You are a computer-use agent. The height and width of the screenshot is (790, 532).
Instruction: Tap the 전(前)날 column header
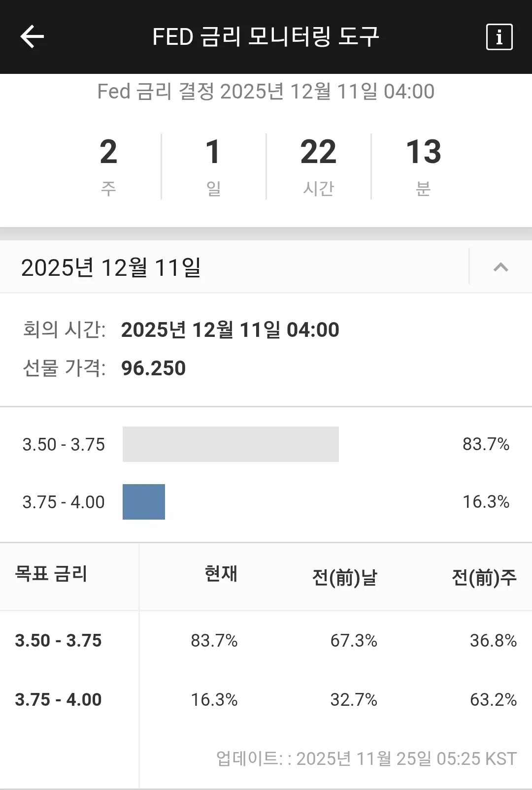point(344,577)
